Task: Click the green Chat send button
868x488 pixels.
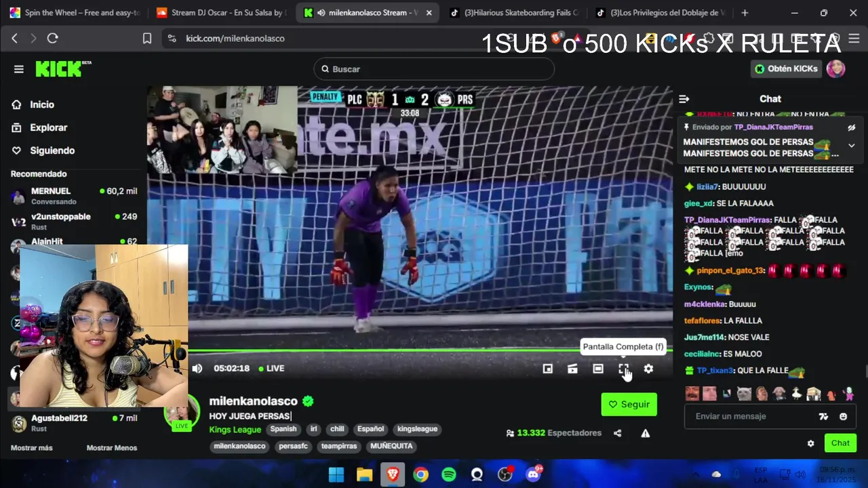Action: [840, 443]
